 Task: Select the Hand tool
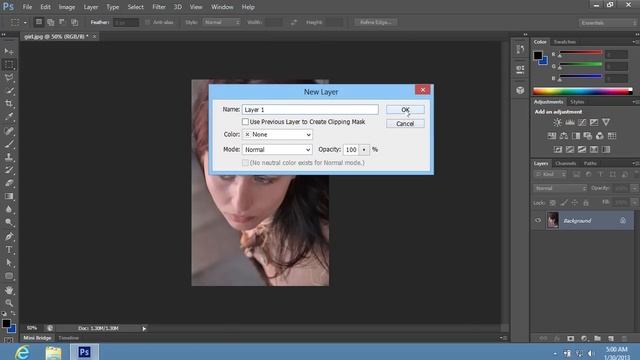9,290
